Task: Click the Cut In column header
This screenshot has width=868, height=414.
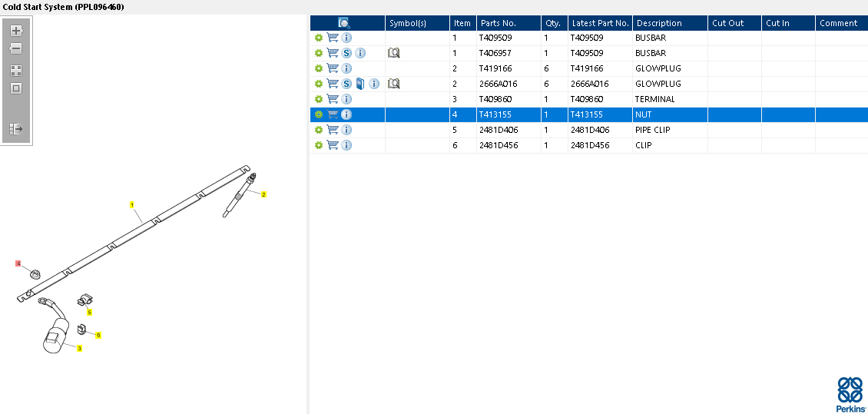Action: point(789,23)
